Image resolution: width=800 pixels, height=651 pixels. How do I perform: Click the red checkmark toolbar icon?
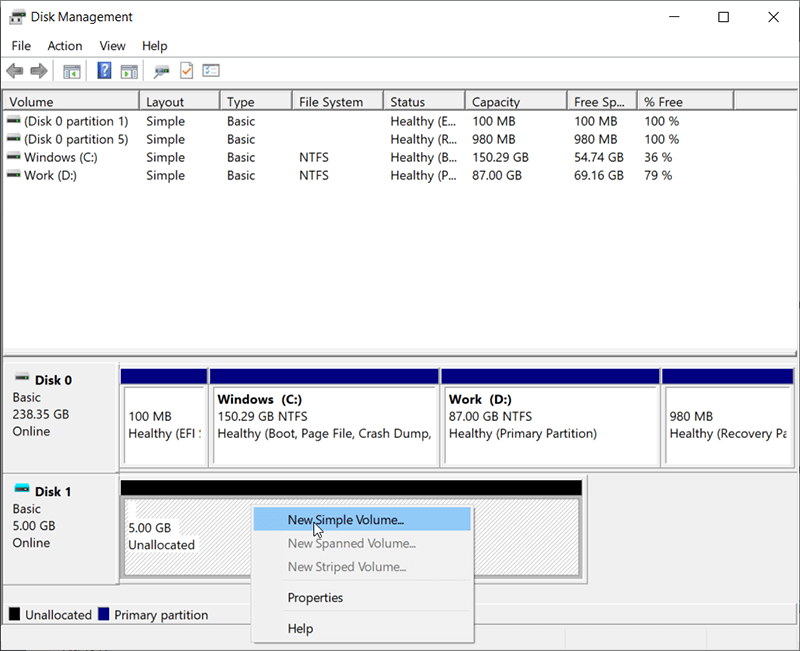coord(184,70)
